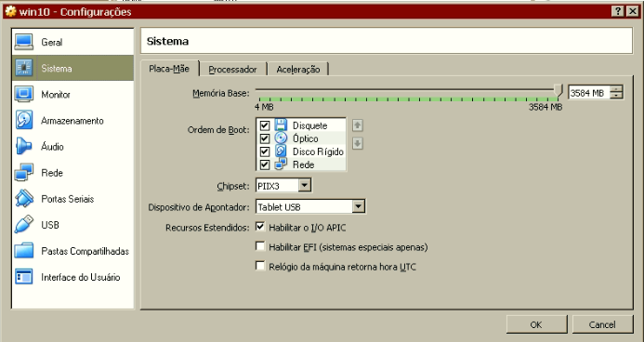Click the Sistema chip icon in sidebar
Image resolution: width=644 pixels, height=342 pixels.
click(24, 68)
